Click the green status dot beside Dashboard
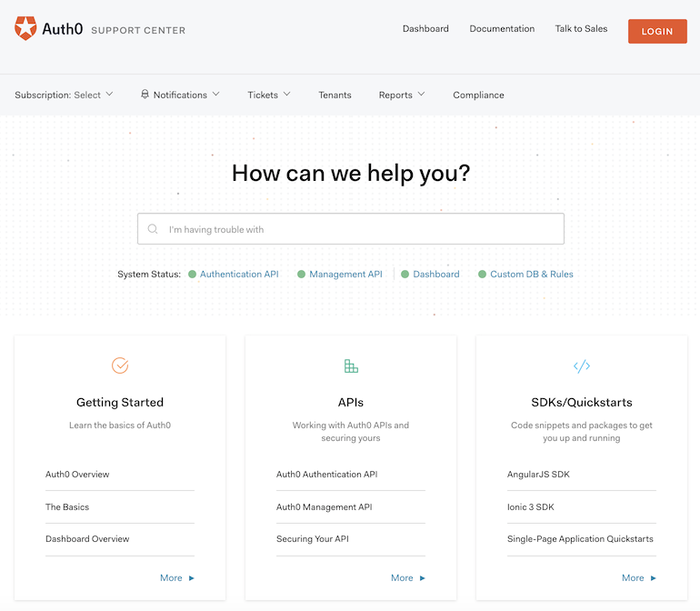The width and height of the screenshot is (700, 611). coord(405,275)
